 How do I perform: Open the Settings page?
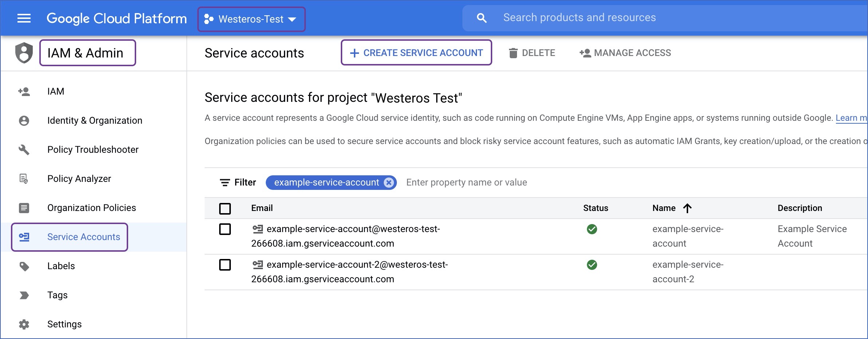(64, 324)
